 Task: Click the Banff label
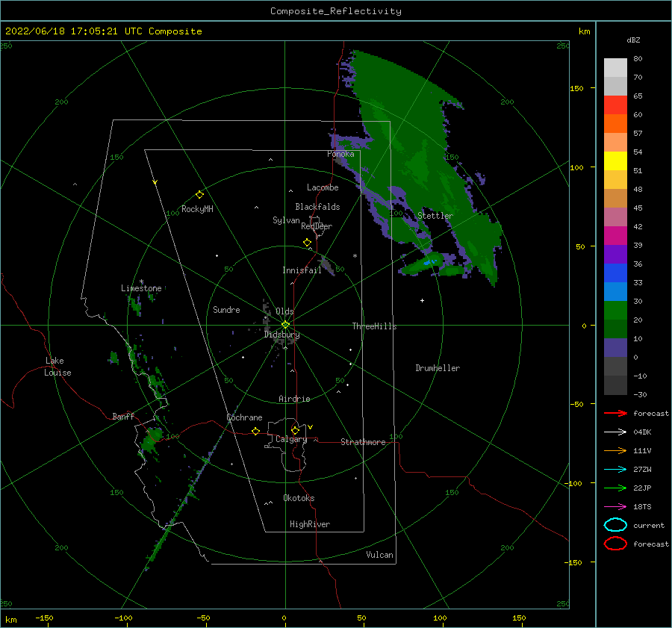(x=123, y=417)
